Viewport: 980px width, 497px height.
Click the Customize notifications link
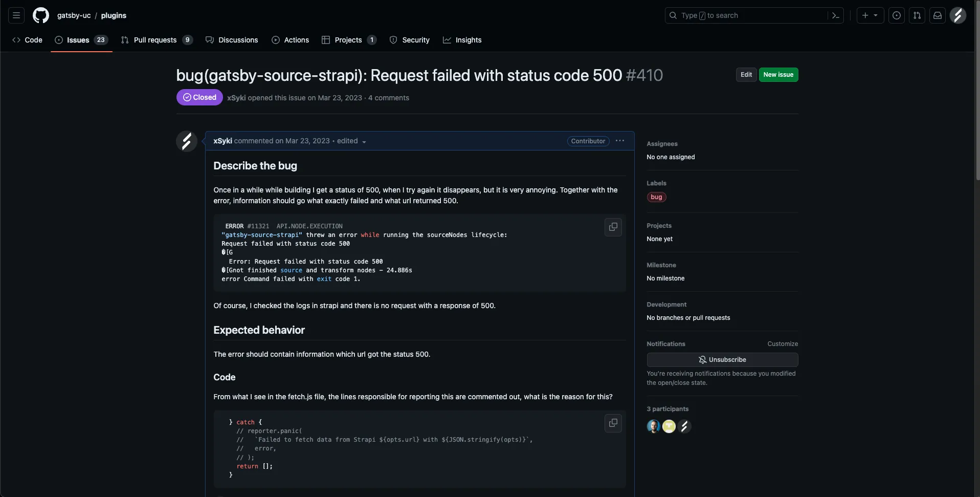tap(783, 344)
